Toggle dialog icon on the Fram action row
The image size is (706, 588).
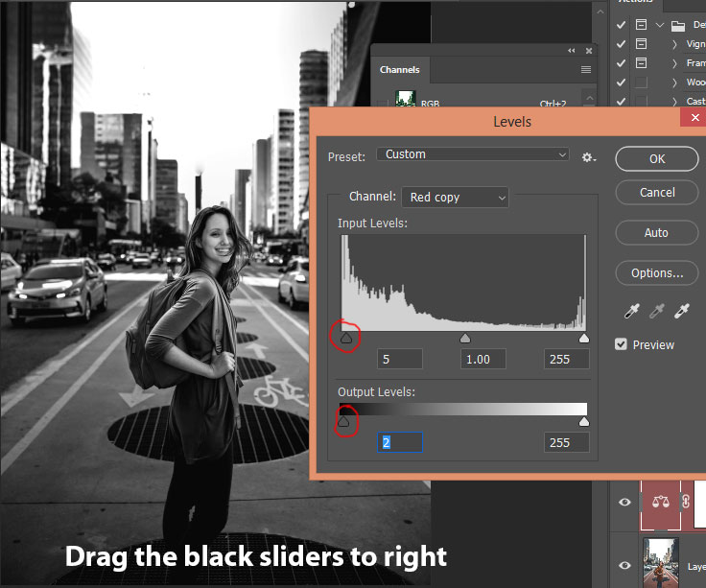coord(641,62)
